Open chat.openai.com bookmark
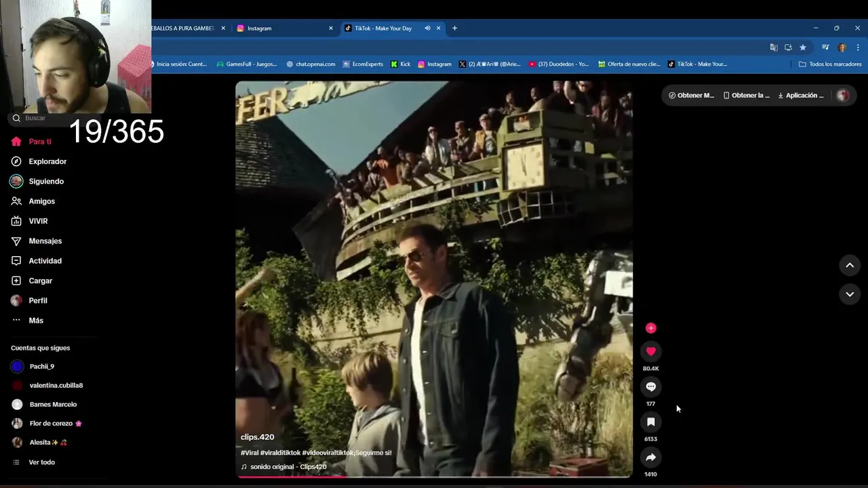The height and width of the screenshot is (488, 868). [x=311, y=64]
